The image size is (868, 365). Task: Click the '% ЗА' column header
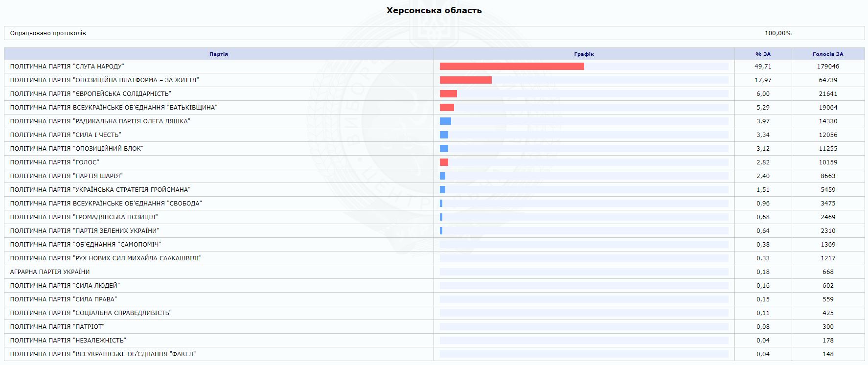[x=763, y=54]
